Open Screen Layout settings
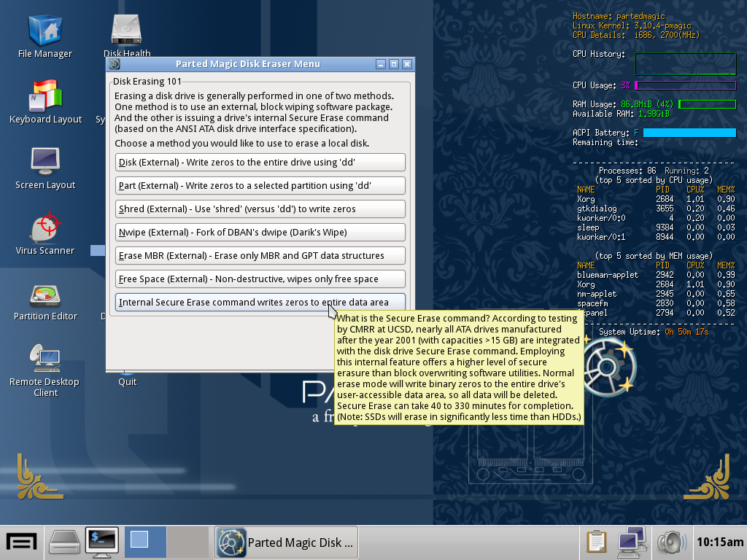 (x=45, y=162)
